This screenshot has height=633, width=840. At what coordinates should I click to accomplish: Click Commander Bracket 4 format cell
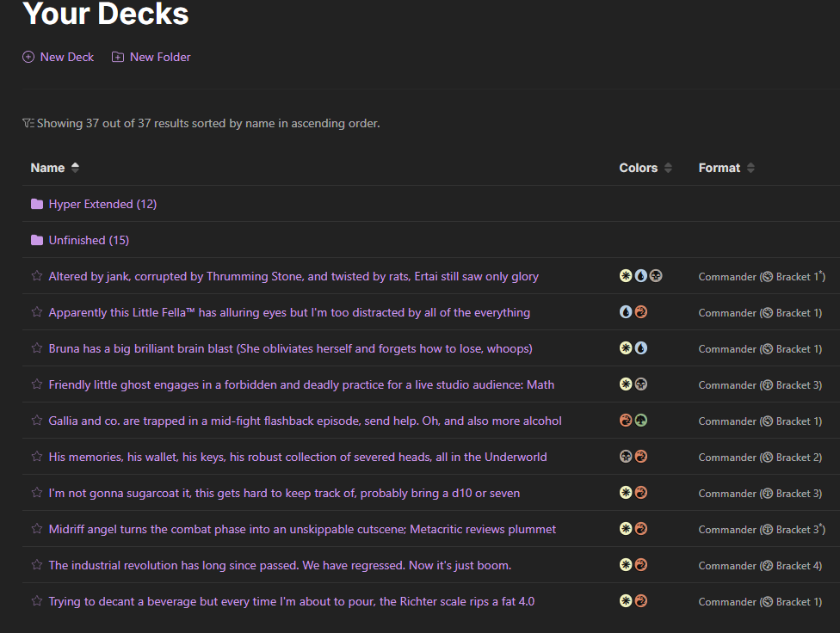(x=760, y=566)
